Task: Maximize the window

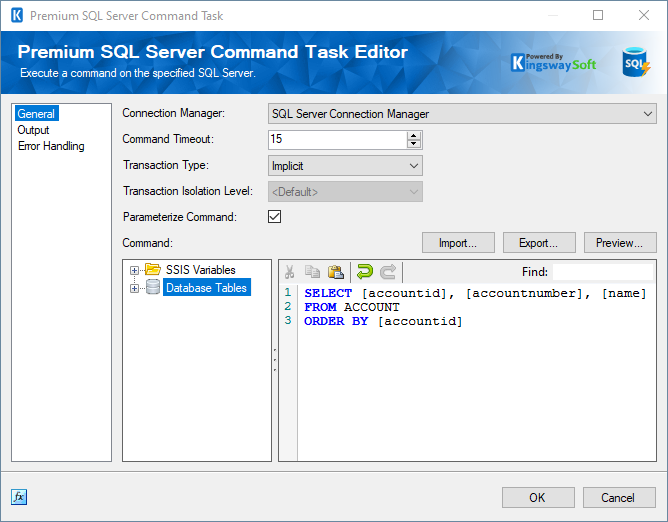Action: [x=598, y=15]
